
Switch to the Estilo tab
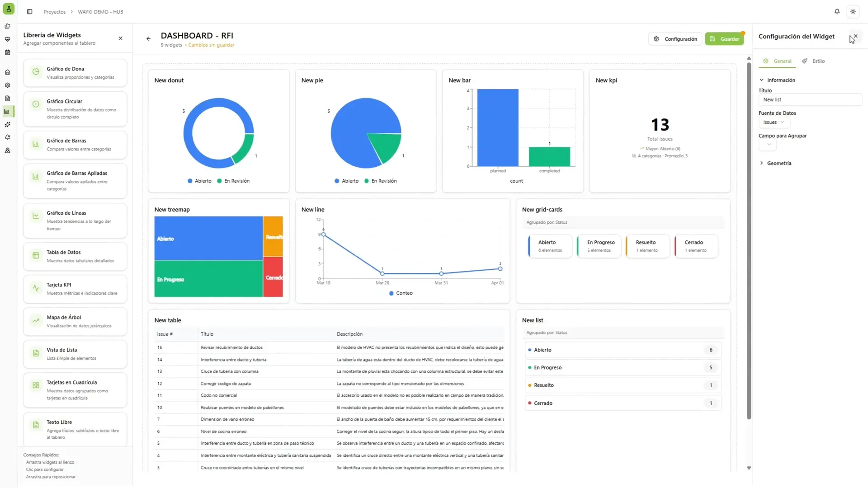813,61
